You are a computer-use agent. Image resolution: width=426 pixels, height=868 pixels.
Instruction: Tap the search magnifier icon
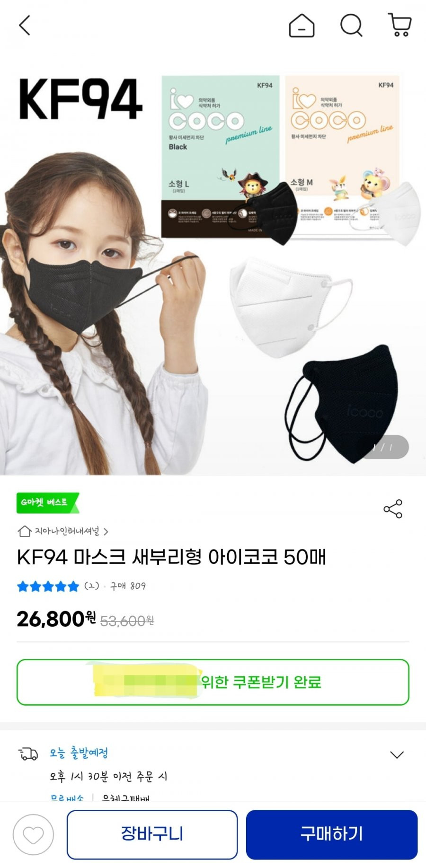point(351,25)
